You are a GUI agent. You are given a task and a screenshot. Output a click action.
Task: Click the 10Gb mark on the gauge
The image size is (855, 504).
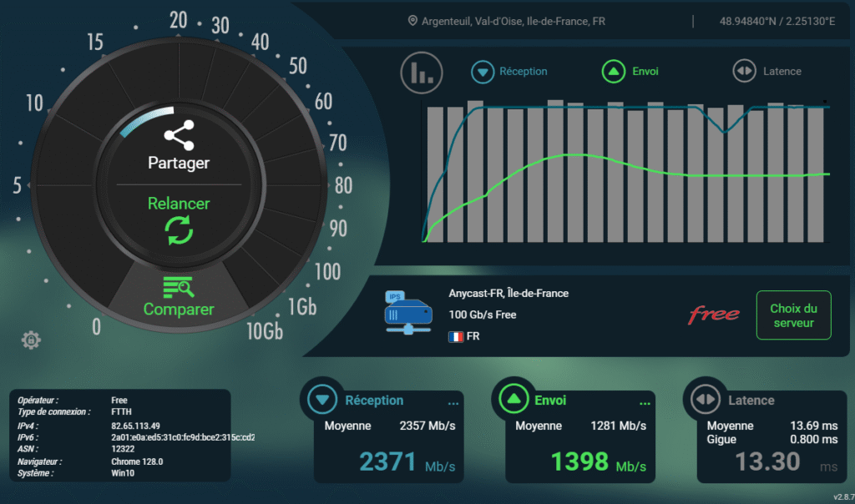tap(265, 330)
